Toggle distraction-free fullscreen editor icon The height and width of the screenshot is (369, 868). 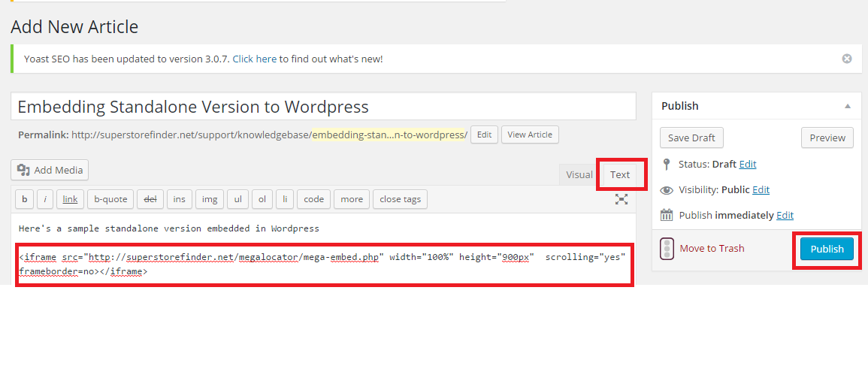622,200
